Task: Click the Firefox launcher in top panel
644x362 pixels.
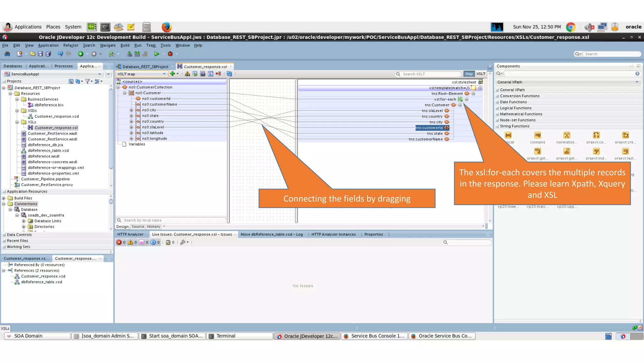Action: [167, 27]
